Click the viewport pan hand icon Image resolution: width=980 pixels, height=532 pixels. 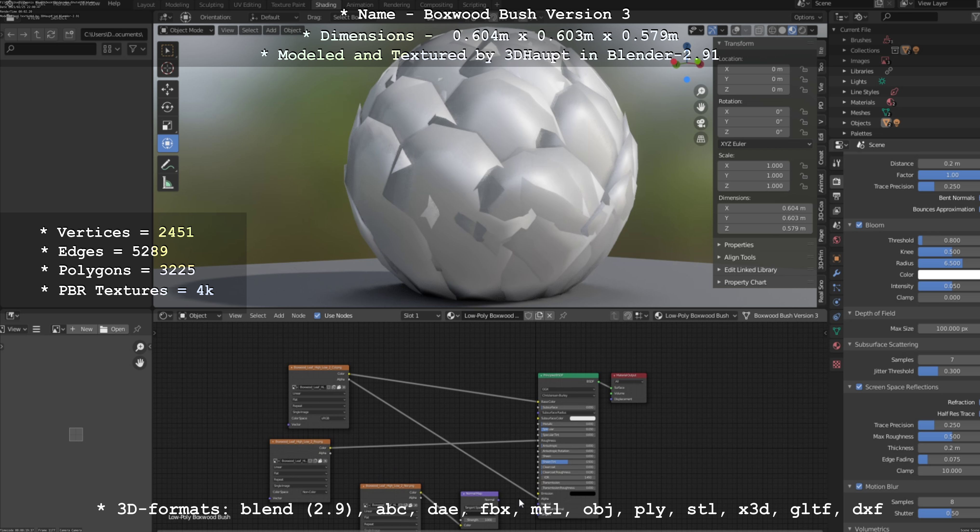click(x=701, y=107)
